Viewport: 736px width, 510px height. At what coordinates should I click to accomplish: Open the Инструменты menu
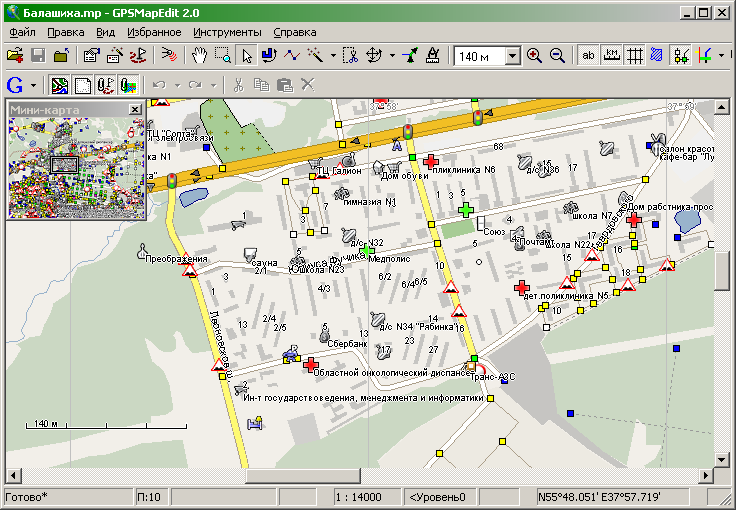(x=230, y=32)
